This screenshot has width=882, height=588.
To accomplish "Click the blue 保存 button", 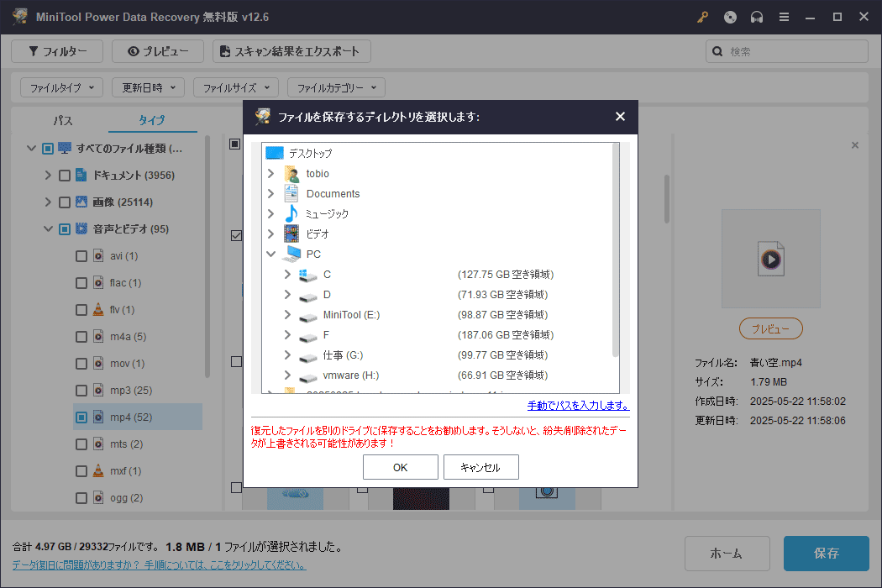I will click(x=827, y=553).
